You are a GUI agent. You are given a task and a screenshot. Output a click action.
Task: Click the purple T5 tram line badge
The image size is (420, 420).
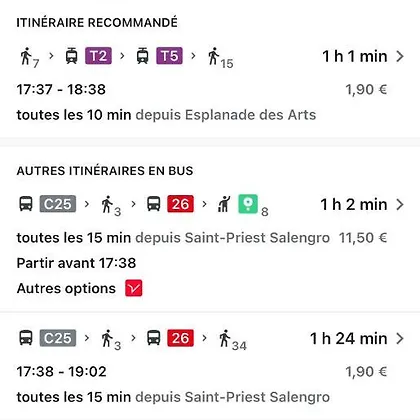pos(169,56)
